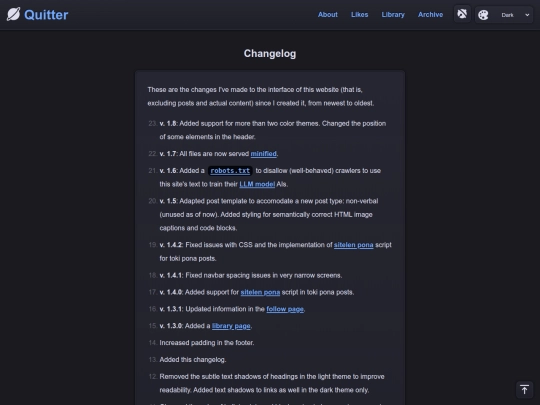Select the v. 1.5 version label

[x=168, y=201]
